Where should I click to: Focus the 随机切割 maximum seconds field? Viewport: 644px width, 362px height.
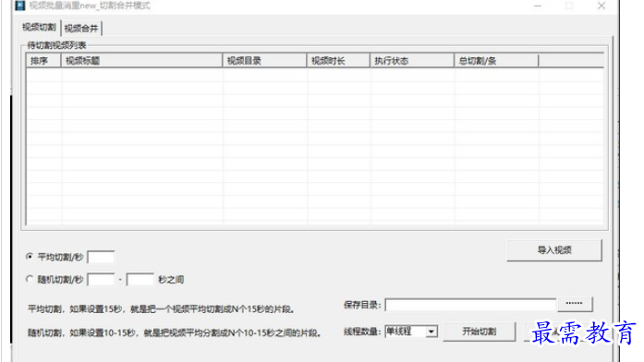click(140, 280)
